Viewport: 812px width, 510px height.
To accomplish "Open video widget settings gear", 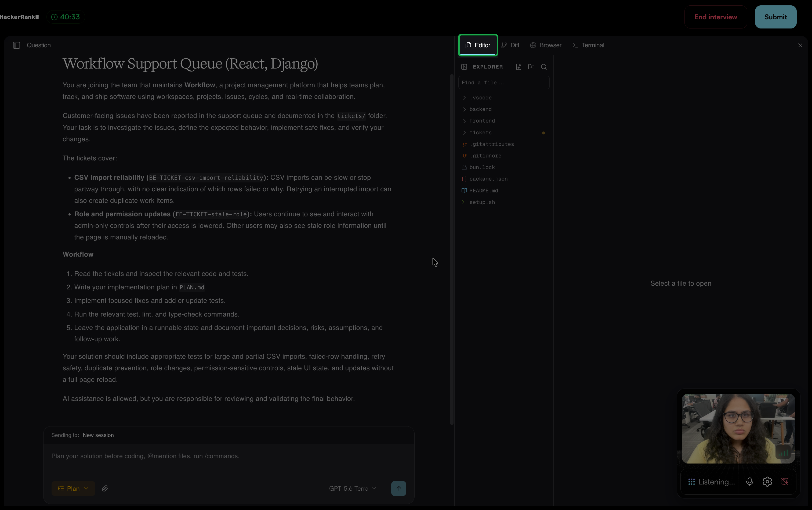I will [x=767, y=482].
